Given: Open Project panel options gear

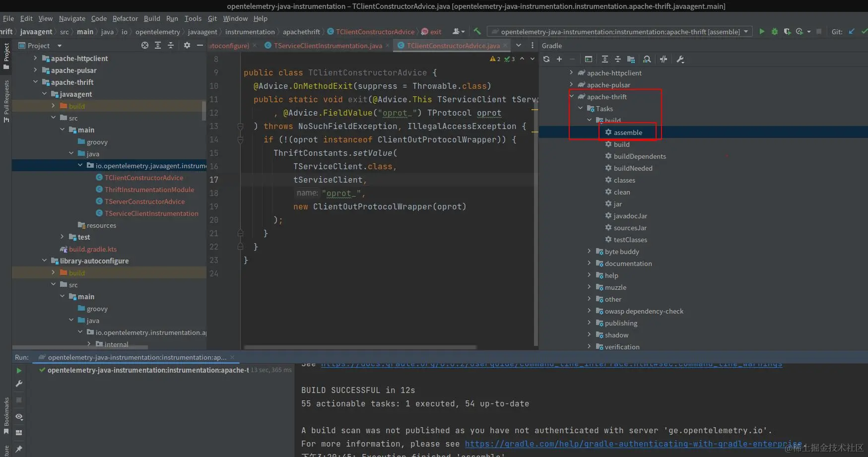Looking at the screenshot, I should pyautogui.click(x=187, y=45).
